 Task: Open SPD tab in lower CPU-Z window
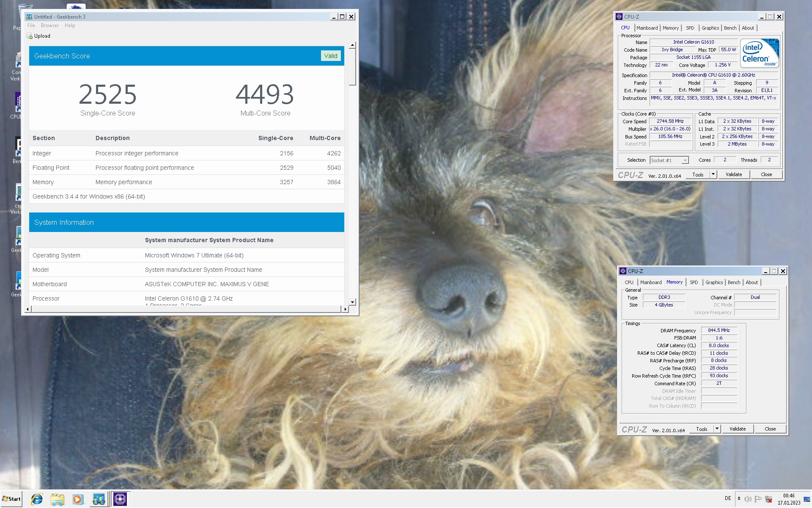pos(694,282)
